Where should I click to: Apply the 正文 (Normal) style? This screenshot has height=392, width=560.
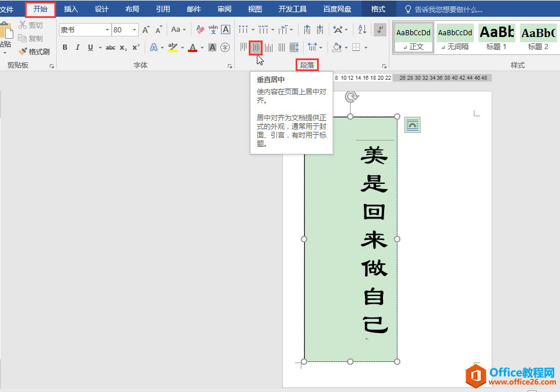coord(414,38)
